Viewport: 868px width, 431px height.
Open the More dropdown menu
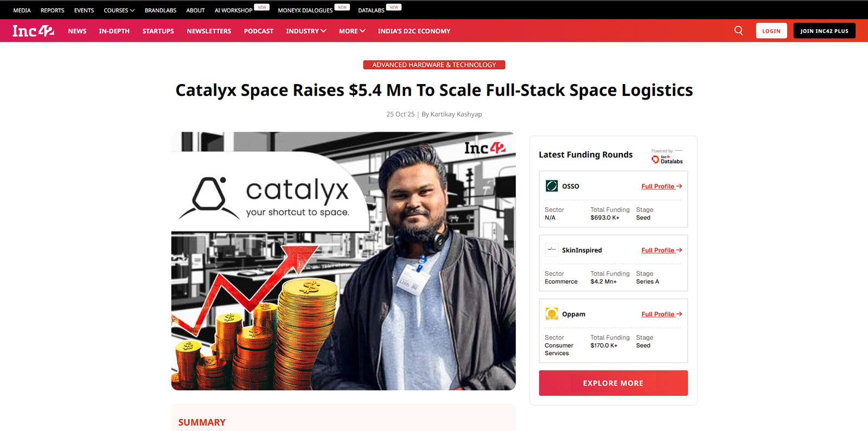pos(352,31)
